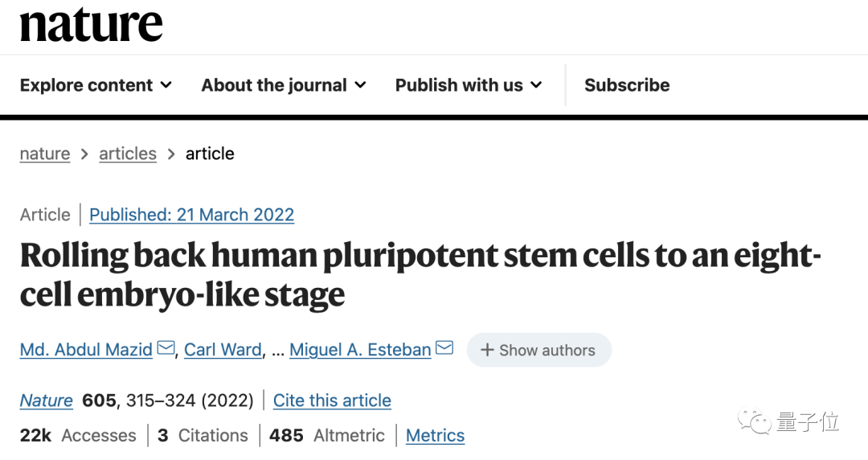Open the articles breadcrumb link

[x=128, y=154]
